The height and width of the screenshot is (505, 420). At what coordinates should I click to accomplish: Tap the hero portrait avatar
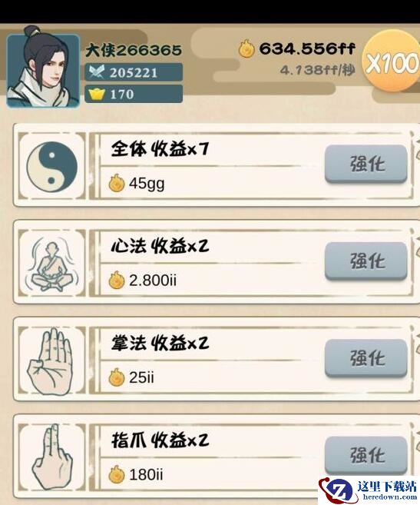coord(43,68)
